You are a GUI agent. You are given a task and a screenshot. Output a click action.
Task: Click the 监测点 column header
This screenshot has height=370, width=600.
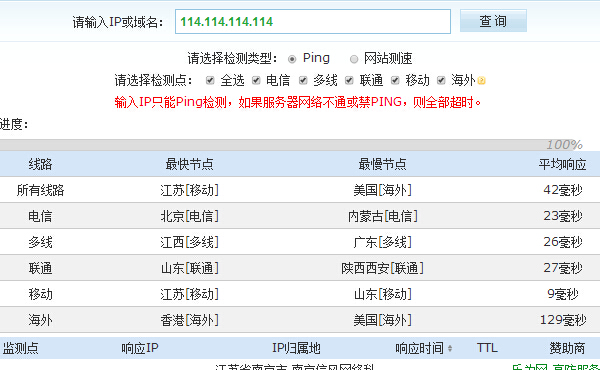[21, 348]
